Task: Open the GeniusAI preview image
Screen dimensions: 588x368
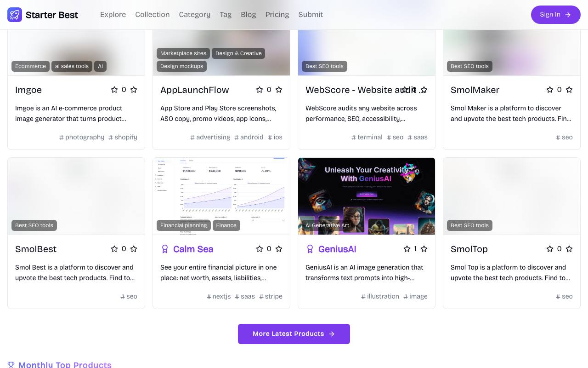Action: [x=367, y=196]
